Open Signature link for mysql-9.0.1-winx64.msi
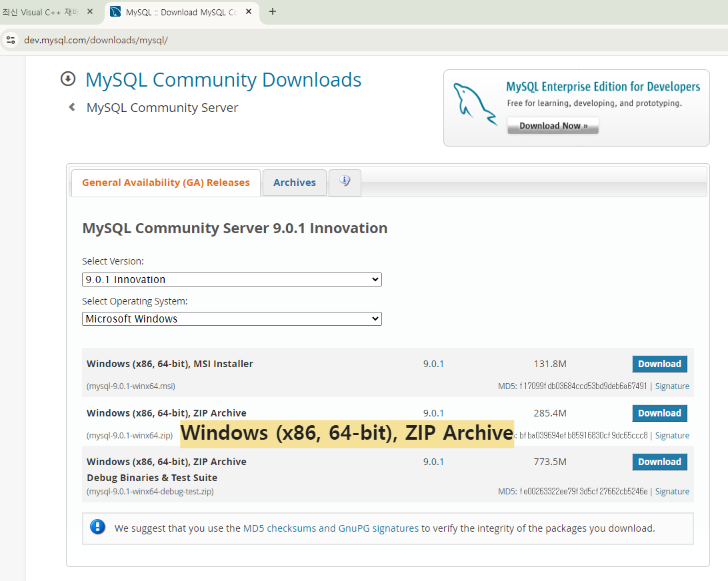 tap(672, 386)
